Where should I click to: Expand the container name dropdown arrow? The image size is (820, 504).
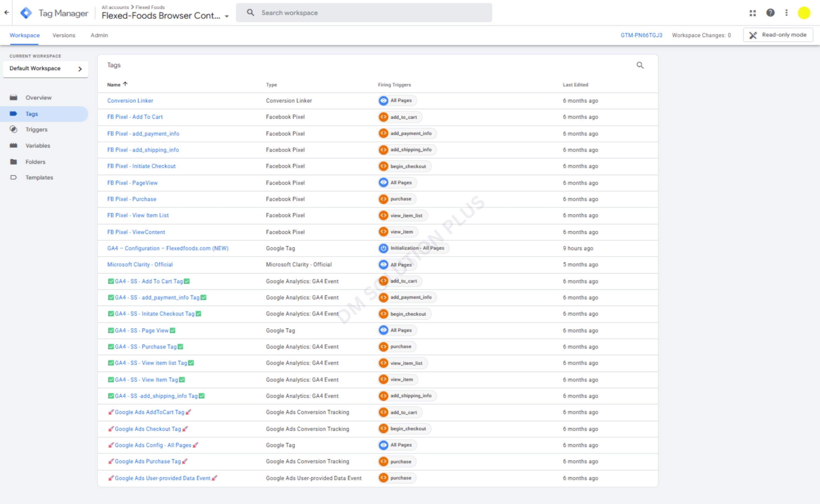227,16
